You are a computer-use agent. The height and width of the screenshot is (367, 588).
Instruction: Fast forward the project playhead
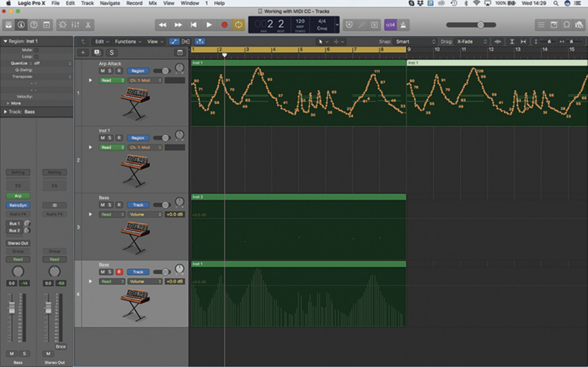[x=178, y=24]
